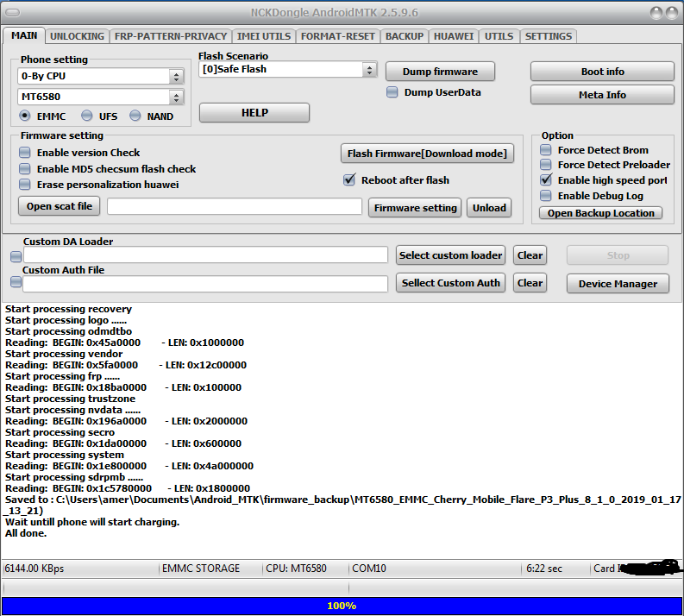Viewport: 684px width, 616px height.
Task: Select the EMMC storage radio button
Action: [25, 116]
